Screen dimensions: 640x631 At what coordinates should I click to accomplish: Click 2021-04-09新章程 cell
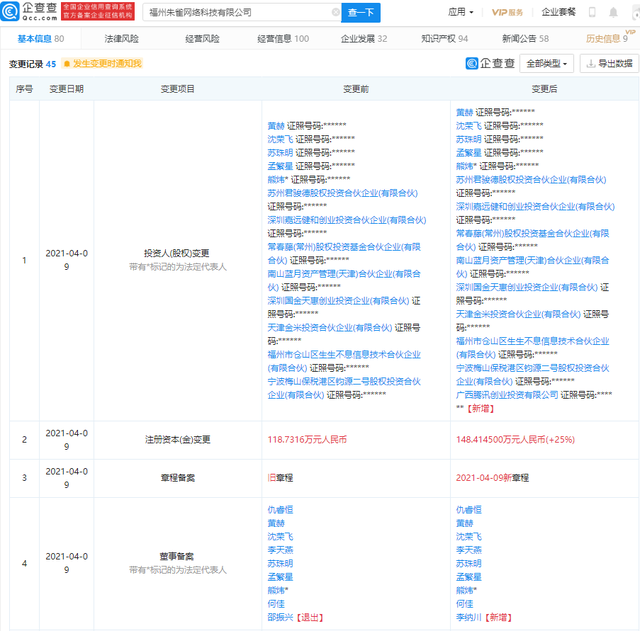click(x=492, y=478)
